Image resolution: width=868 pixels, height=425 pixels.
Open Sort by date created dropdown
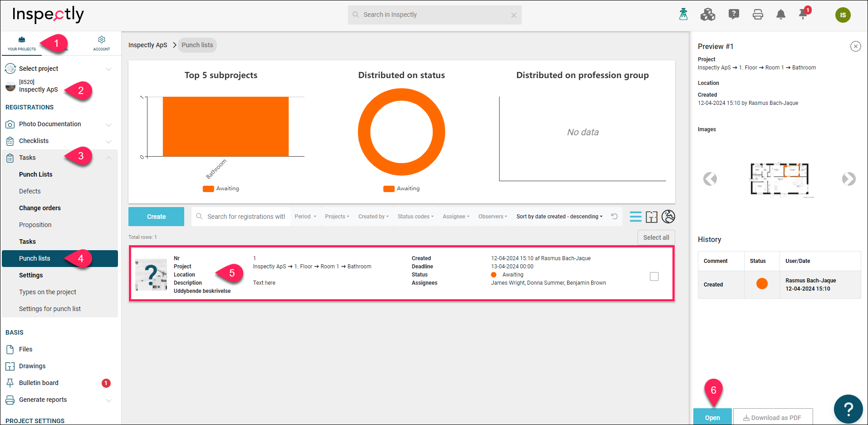(559, 217)
